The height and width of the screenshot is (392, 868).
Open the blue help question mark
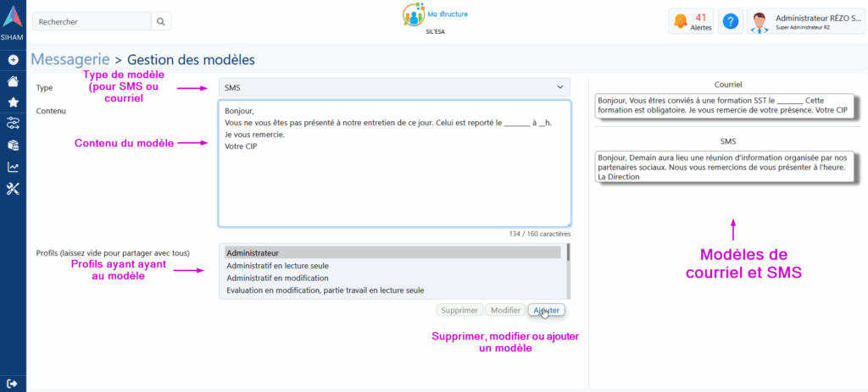[x=729, y=22]
